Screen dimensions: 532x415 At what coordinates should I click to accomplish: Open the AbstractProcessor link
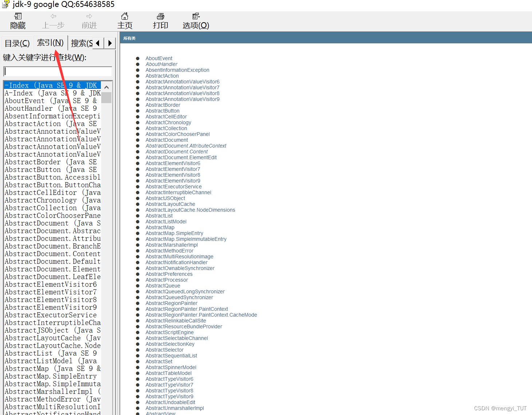click(167, 280)
